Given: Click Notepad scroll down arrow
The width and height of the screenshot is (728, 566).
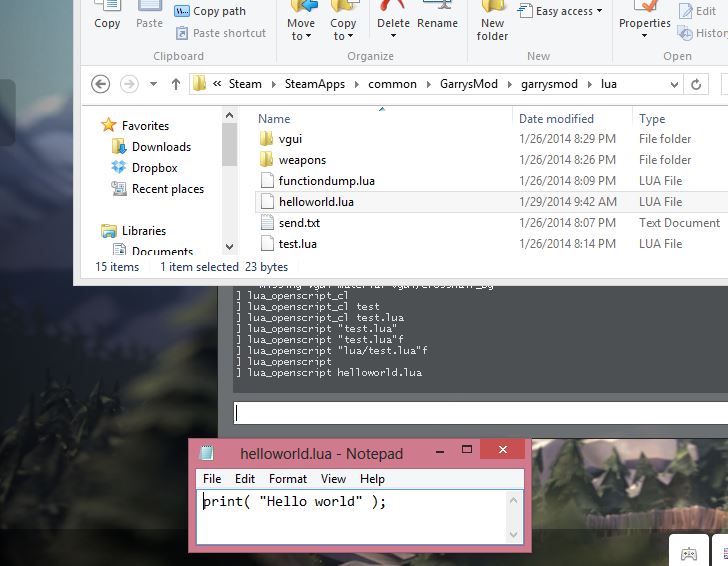Looking at the screenshot, I should point(514,534).
